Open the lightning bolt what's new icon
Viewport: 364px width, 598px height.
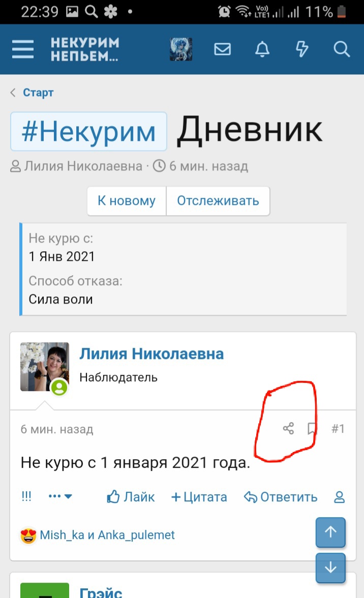coord(302,49)
